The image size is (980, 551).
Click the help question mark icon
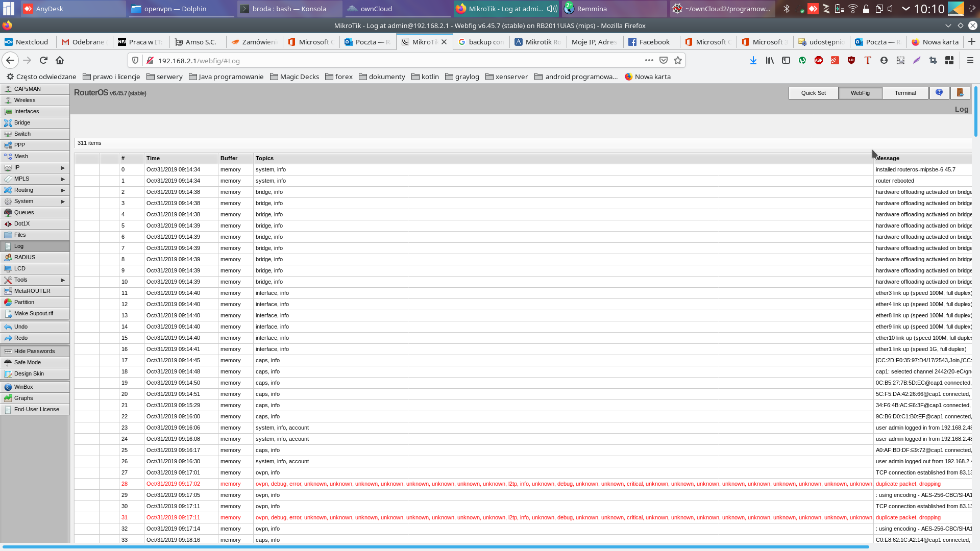[x=939, y=93]
